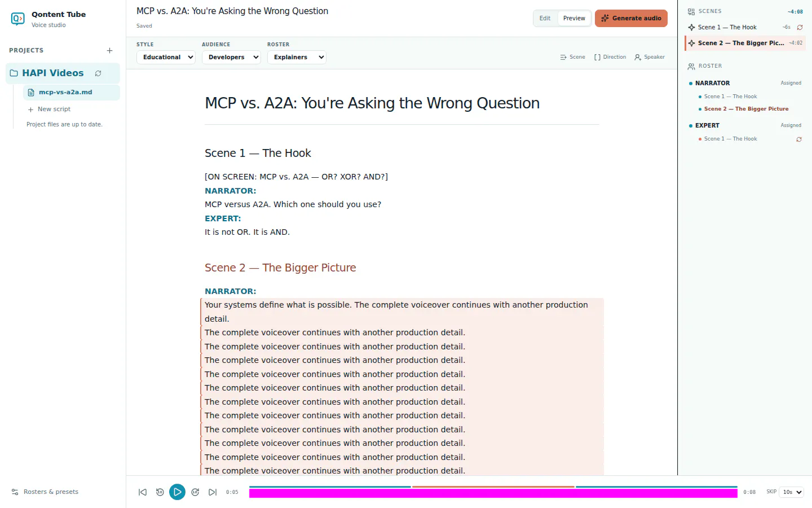Skip to previous track in player
The image size is (812, 508).
(143, 493)
